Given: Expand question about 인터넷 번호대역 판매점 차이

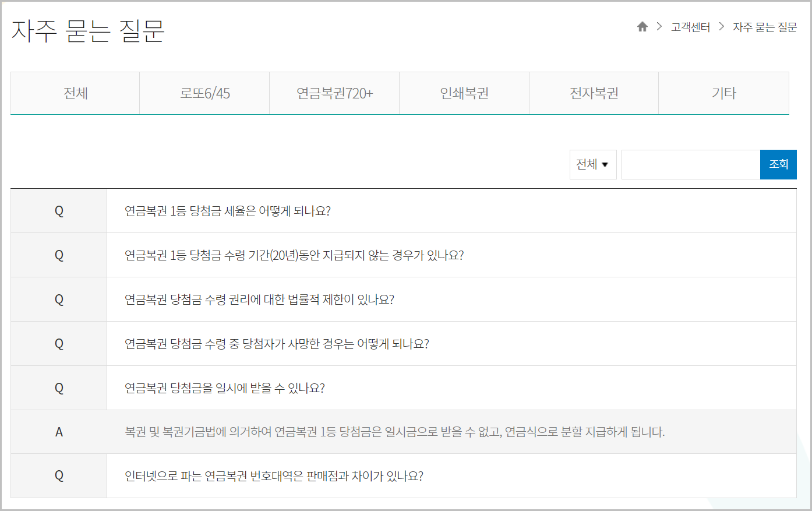Looking at the screenshot, I should click(x=274, y=476).
